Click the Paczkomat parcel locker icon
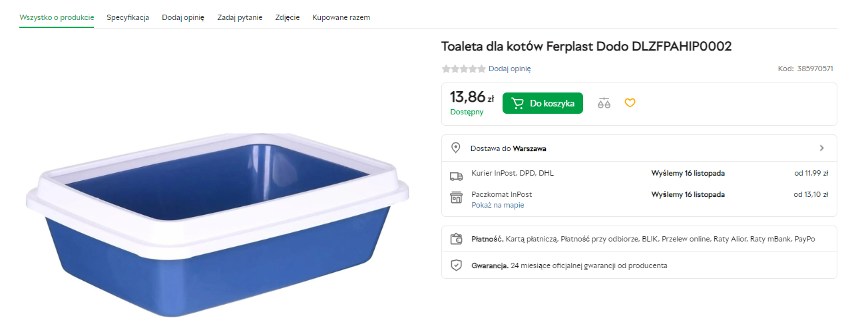 [x=456, y=198]
